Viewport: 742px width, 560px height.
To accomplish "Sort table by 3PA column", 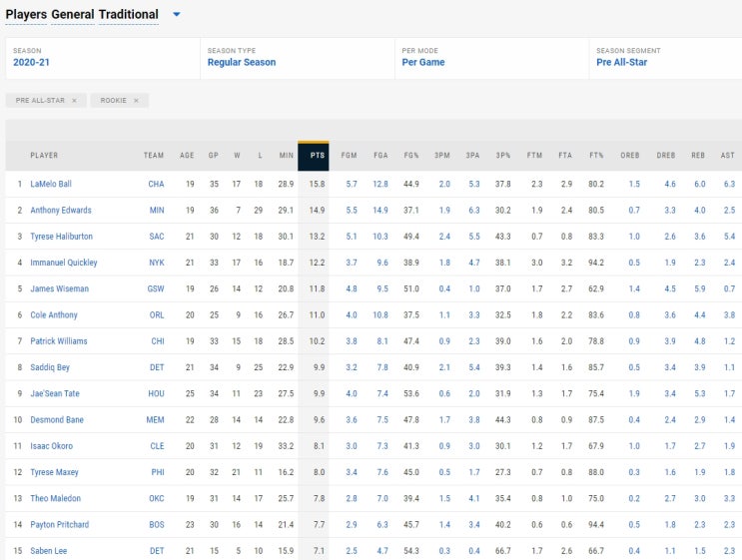I will (472, 156).
